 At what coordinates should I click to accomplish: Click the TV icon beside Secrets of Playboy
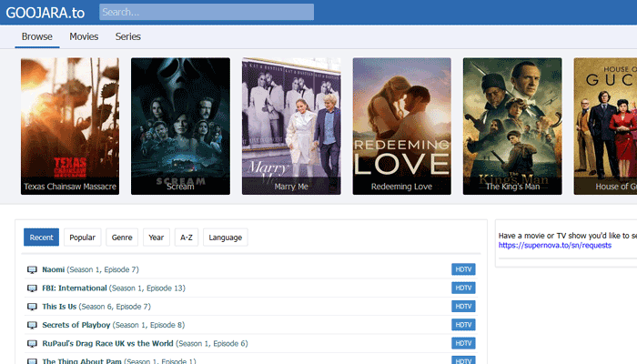[x=32, y=325]
